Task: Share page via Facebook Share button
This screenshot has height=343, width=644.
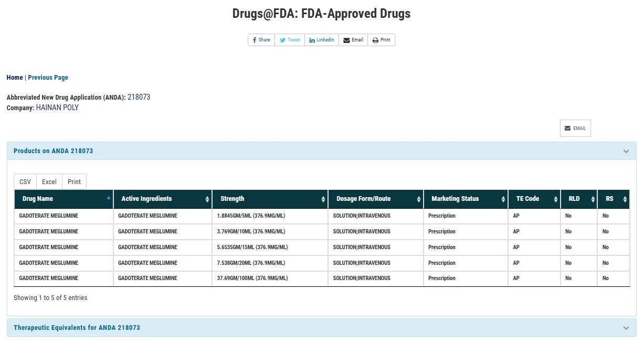Action: pyautogui.click(x=261, y=40)
